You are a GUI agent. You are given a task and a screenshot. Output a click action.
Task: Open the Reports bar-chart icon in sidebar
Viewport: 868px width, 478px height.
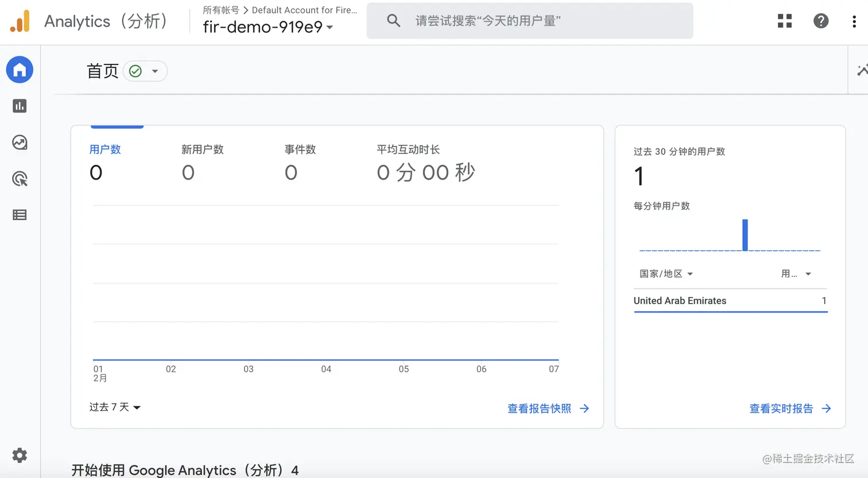pos(20,106)
